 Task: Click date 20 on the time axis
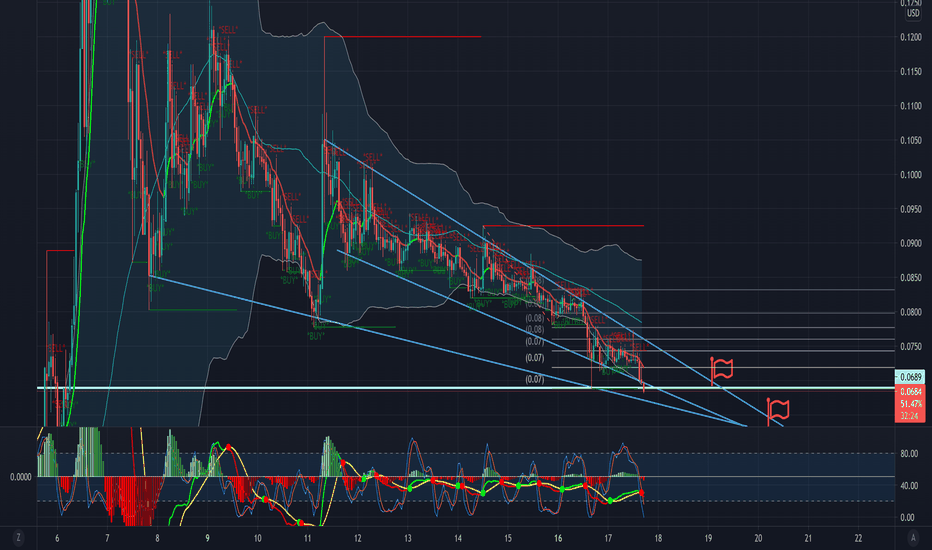(x=758, y=538)
